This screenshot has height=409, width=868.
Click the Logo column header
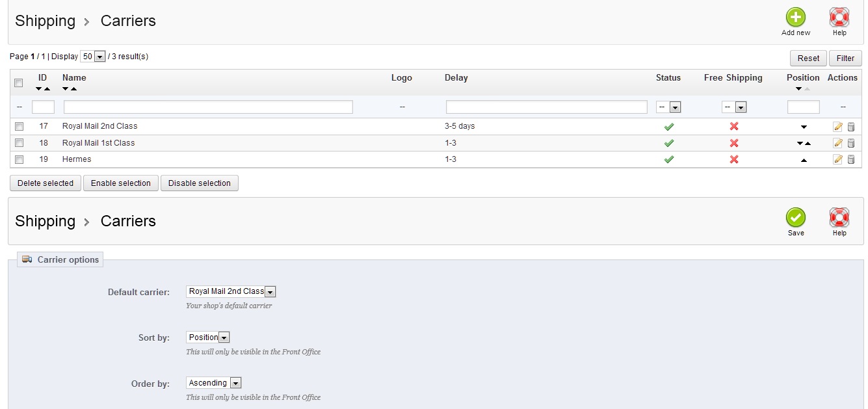pos(402,77)
